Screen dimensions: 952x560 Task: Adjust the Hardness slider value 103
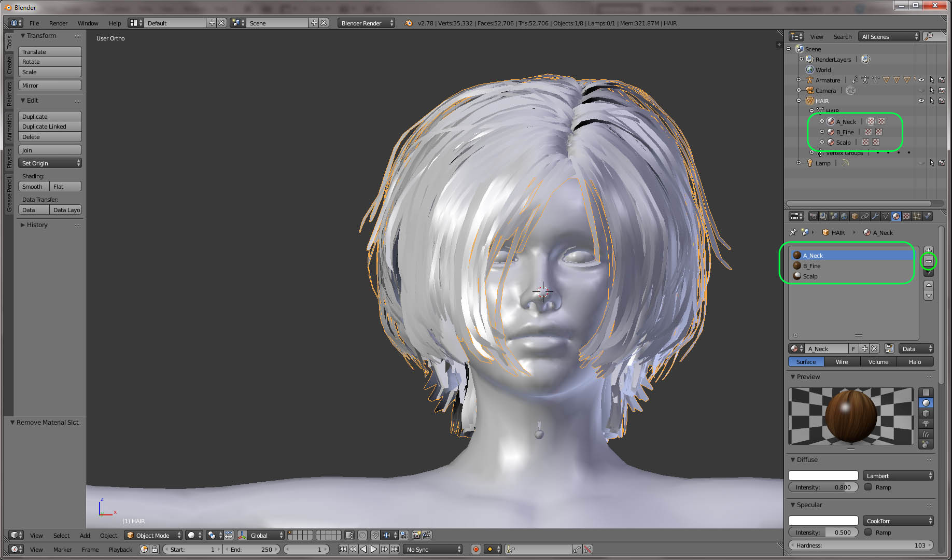click(861, 545)
